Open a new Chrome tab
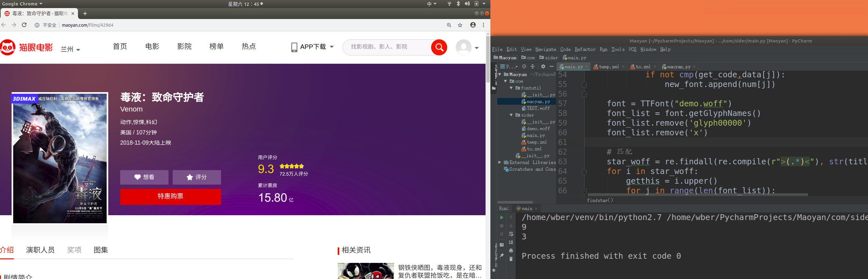Viewport: 868px width, 279px height. coord(85,14)
